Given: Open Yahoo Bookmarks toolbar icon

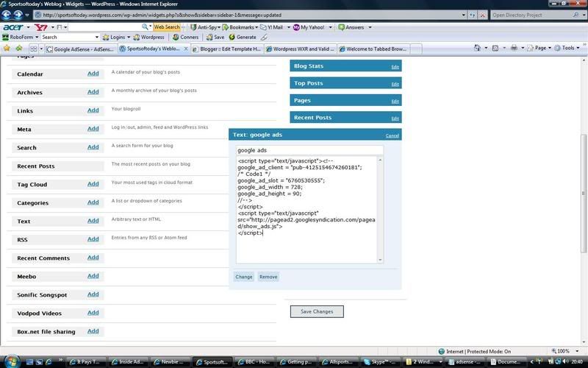Looking at the screenshot, I should (x=226, y=27).
